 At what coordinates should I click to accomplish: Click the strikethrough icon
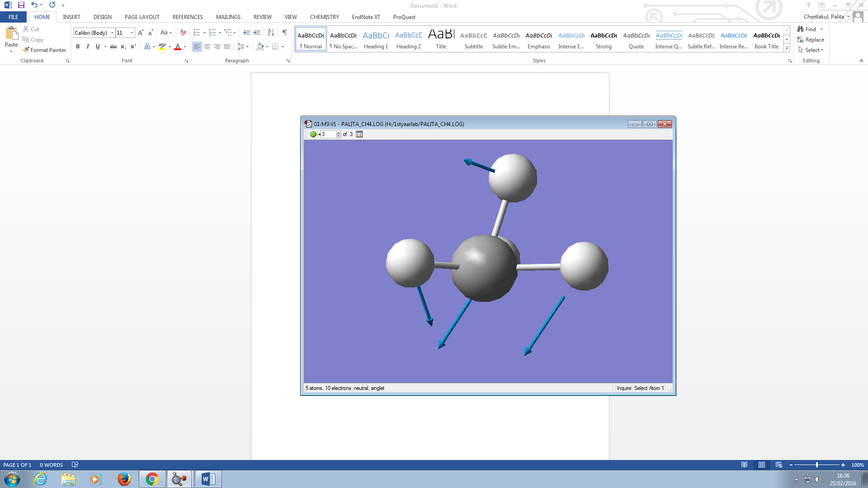click(113, 47)
